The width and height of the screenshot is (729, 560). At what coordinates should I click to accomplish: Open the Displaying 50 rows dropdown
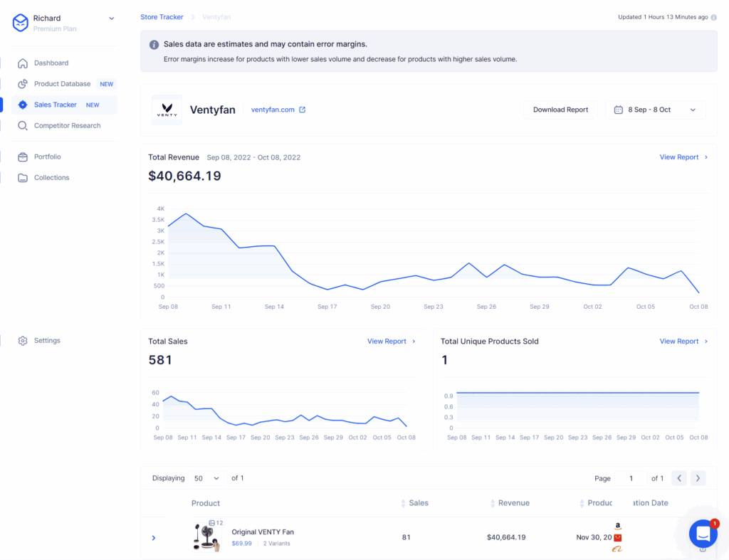pyautogui.click(x=207, y=478)
